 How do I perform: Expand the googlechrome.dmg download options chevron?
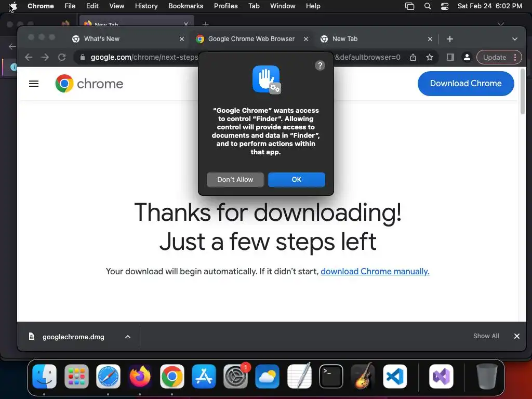pyautogui.click(x=128, y=337)
